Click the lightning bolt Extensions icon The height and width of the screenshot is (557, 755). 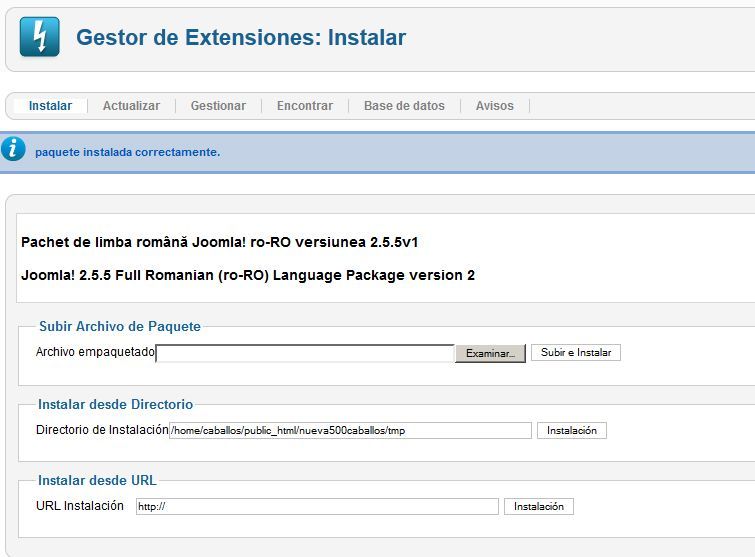(x=39, y=37)
